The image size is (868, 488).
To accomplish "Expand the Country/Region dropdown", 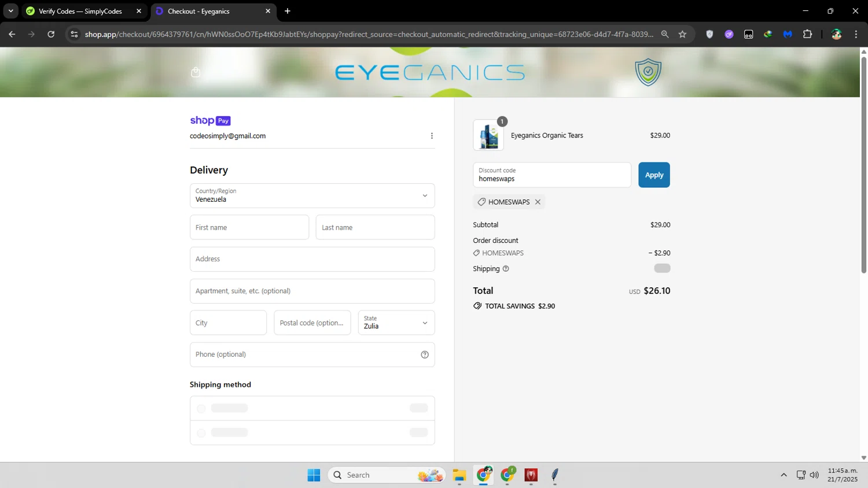I will click(312, 195).
